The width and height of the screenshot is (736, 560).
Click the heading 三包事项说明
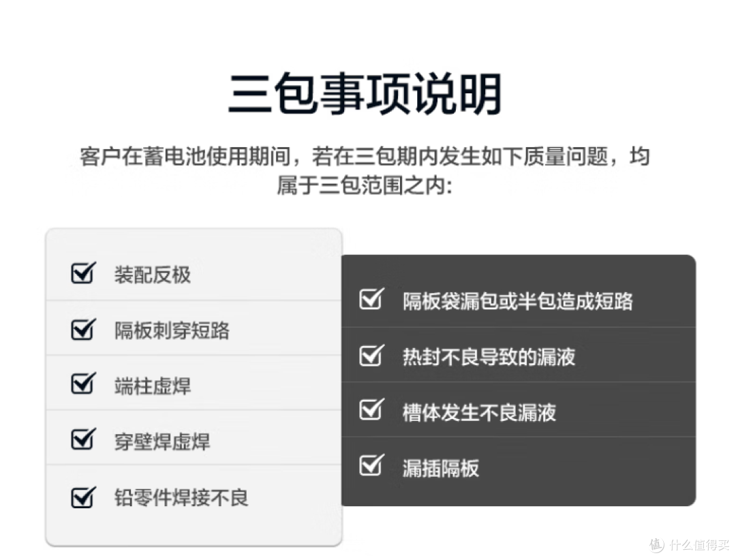click(365, 94)
